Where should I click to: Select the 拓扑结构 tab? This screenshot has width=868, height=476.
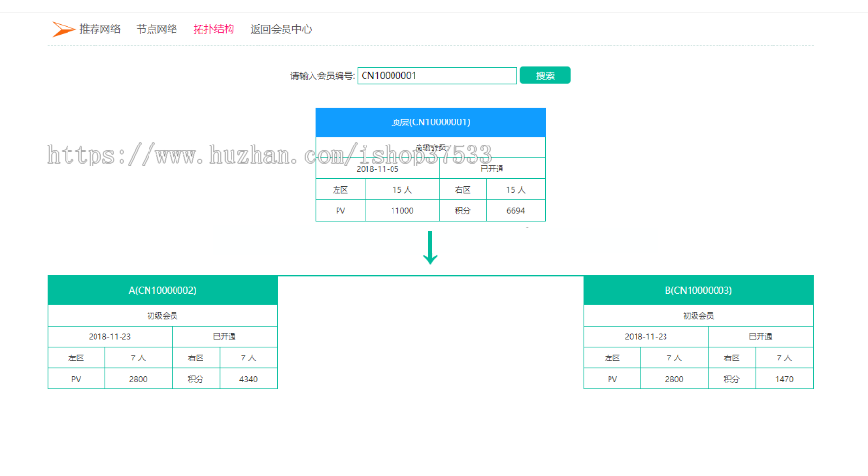pos(214,29)
